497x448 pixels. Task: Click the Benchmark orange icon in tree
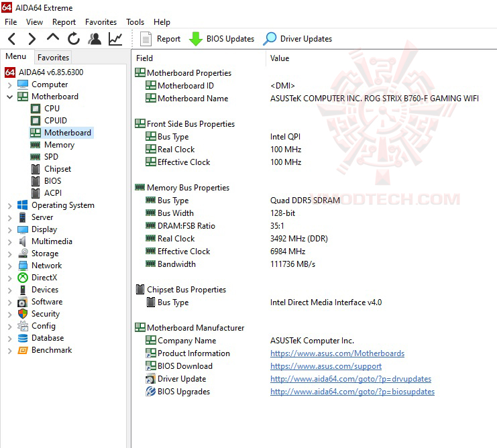[23, 350]
